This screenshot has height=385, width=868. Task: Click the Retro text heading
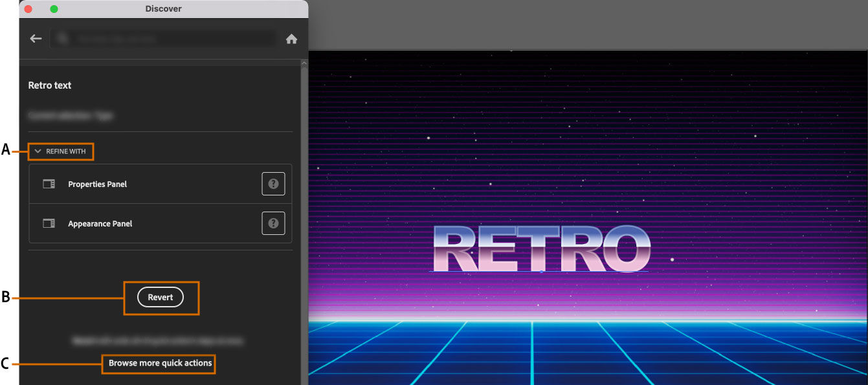click(50, 85)
